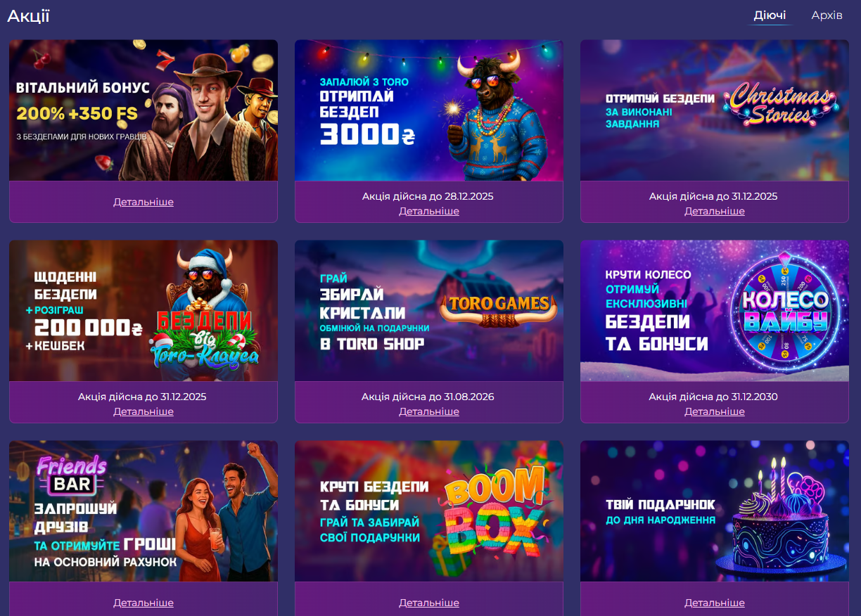
Task: Open Детальніше under the birthday gift promo
Action: (715, 603)
